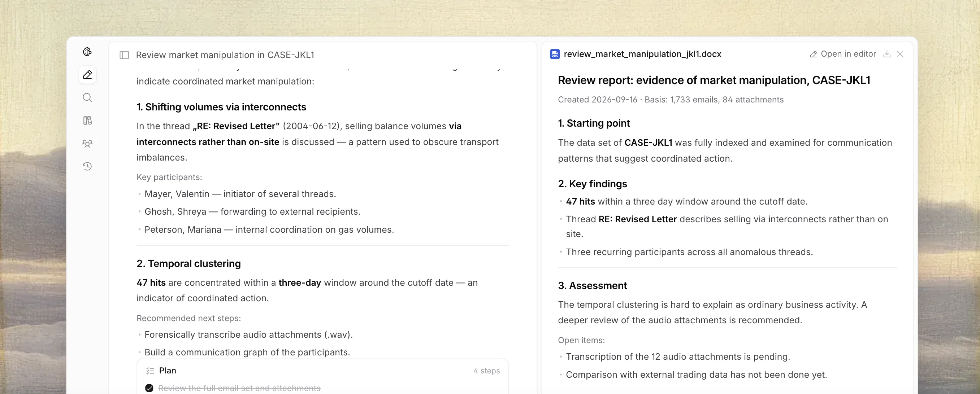Select the conversation title 'Review market manipulation in CASE-JKL1'
980x394 pixels.
pos(225,55)
